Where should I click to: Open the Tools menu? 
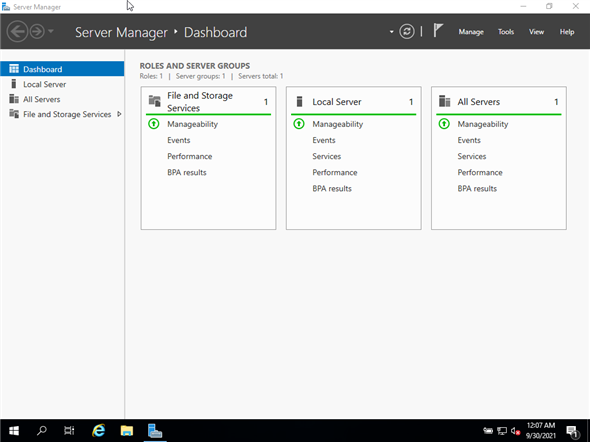[506, 32]
